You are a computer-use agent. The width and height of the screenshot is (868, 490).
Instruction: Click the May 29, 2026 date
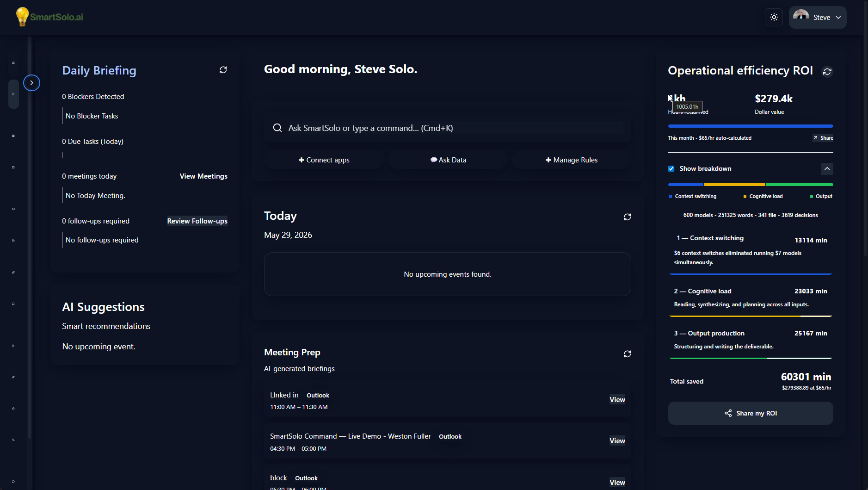click(288, 235)
